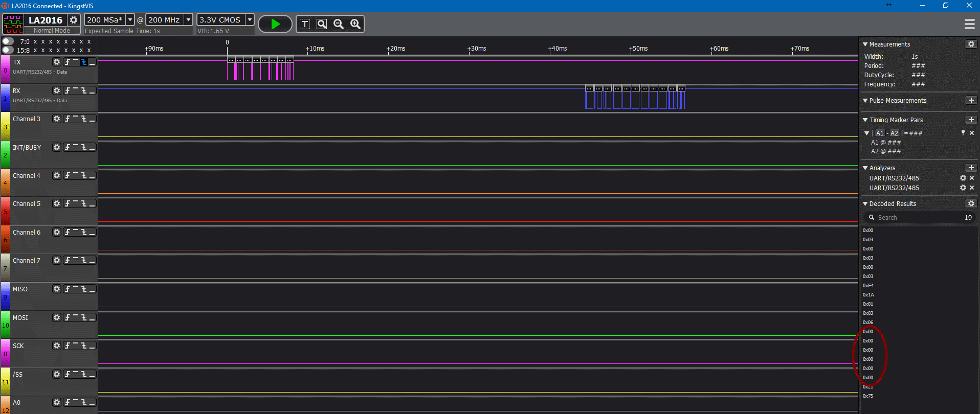
Task: Toggle falling edge trigger on TX
Action: pyautogui.click(x=84, y=62)
